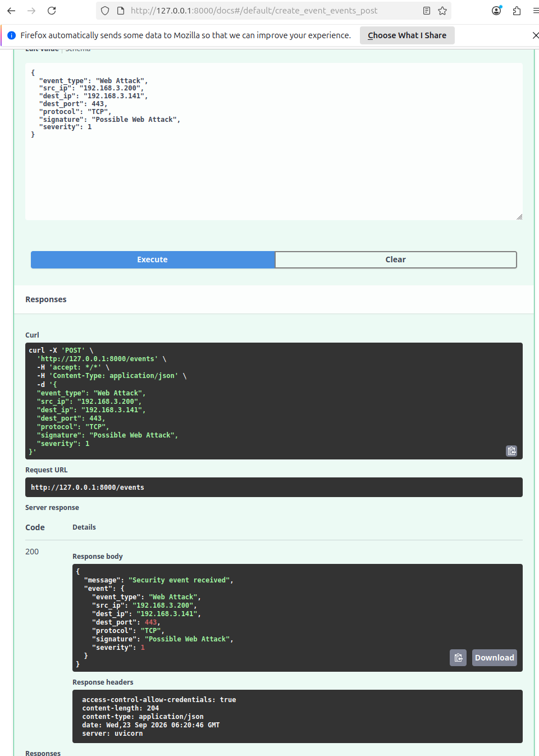Click the URL value under Request URL
This screenshot has height=756, width=539.
point(88,488)
